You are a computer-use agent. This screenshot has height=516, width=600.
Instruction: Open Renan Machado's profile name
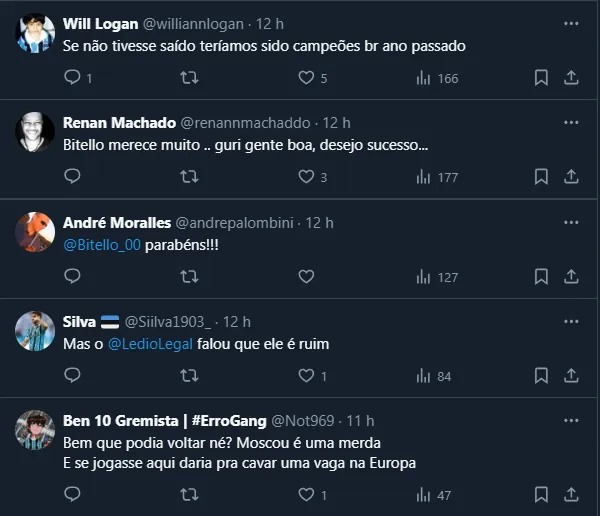118,123
